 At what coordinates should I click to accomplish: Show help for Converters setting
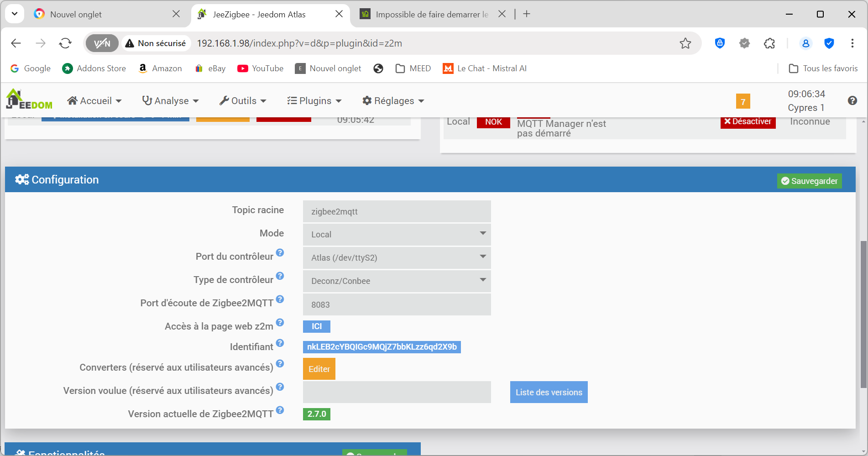pos(280,363)
